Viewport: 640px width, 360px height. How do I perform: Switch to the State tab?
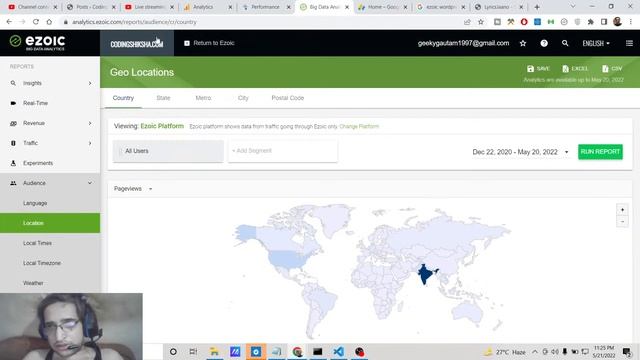(x=163, y=98)
